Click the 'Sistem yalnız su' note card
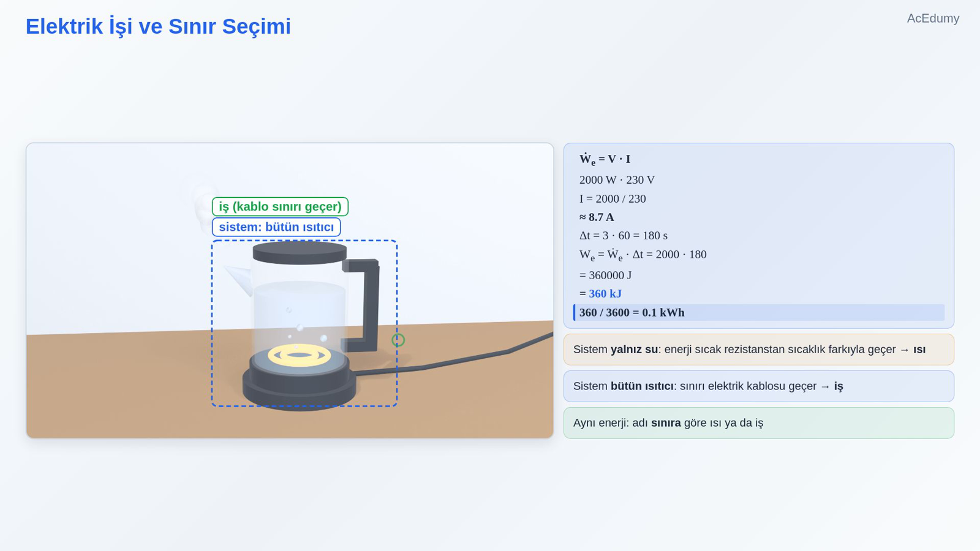Viewport: 980px width, 551px height. (759, 350)
